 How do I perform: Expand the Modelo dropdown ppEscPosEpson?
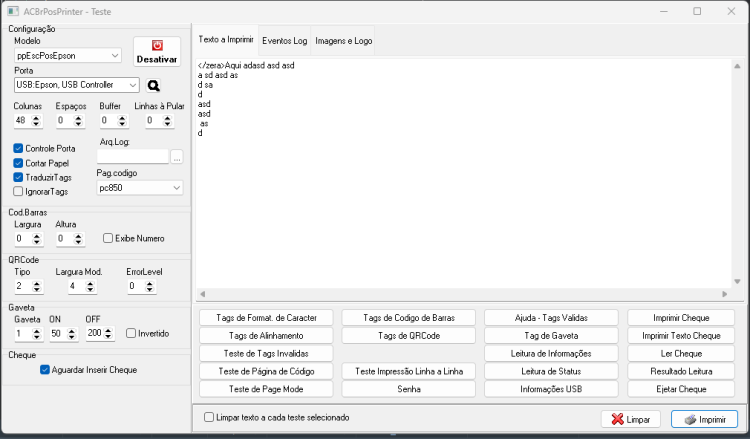67,55
